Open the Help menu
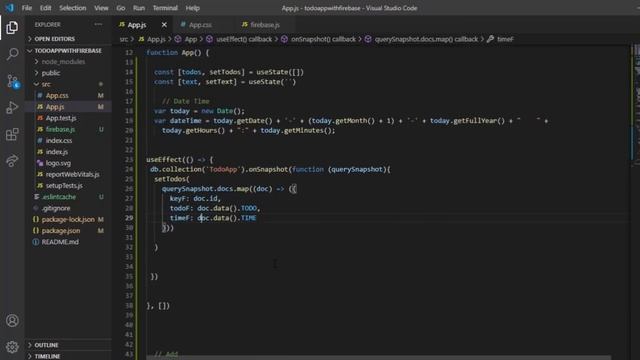 [x=193, y=8]
